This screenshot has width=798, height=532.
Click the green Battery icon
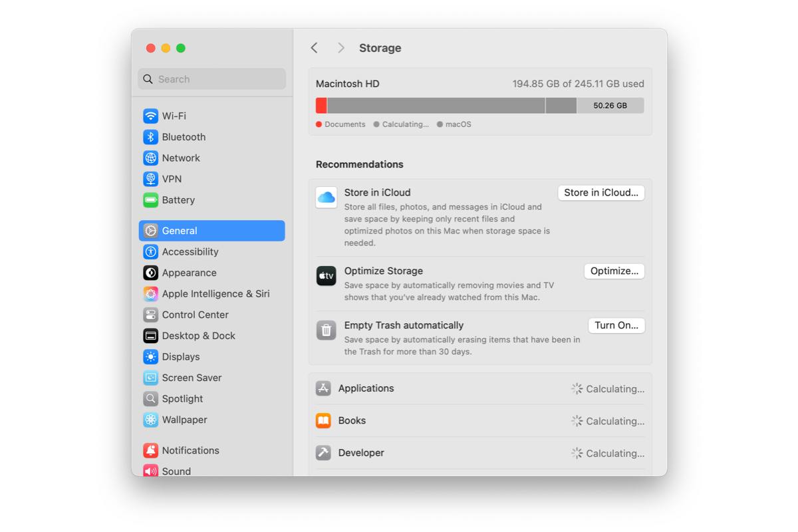[x=151, y=200]
